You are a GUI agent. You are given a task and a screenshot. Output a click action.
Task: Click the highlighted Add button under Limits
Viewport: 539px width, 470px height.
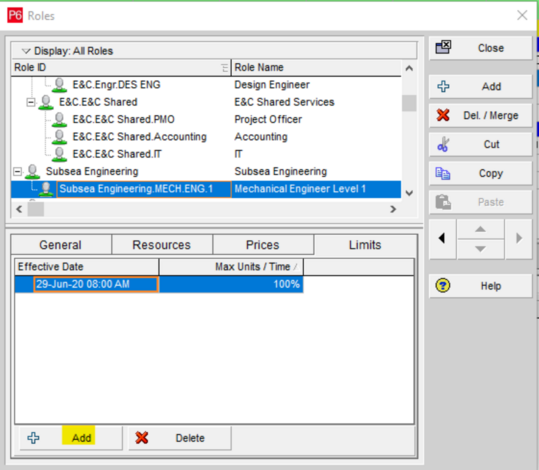point(71,438)
